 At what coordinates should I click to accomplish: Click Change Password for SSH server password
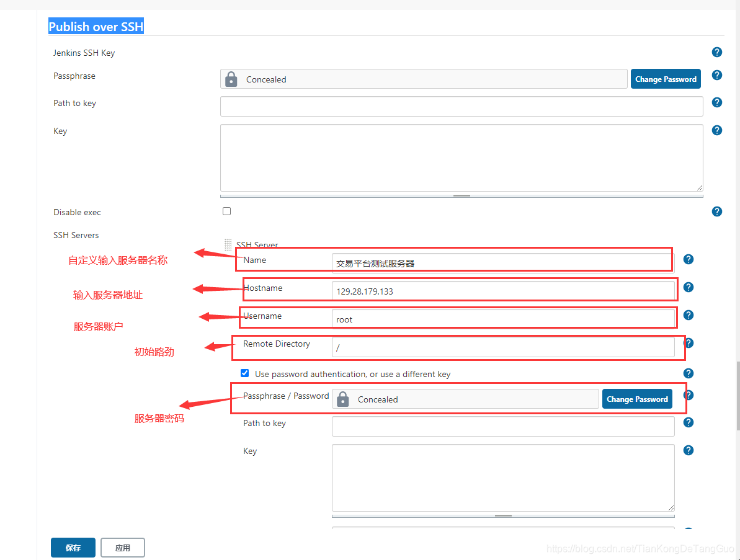click(x=637, y=399)
